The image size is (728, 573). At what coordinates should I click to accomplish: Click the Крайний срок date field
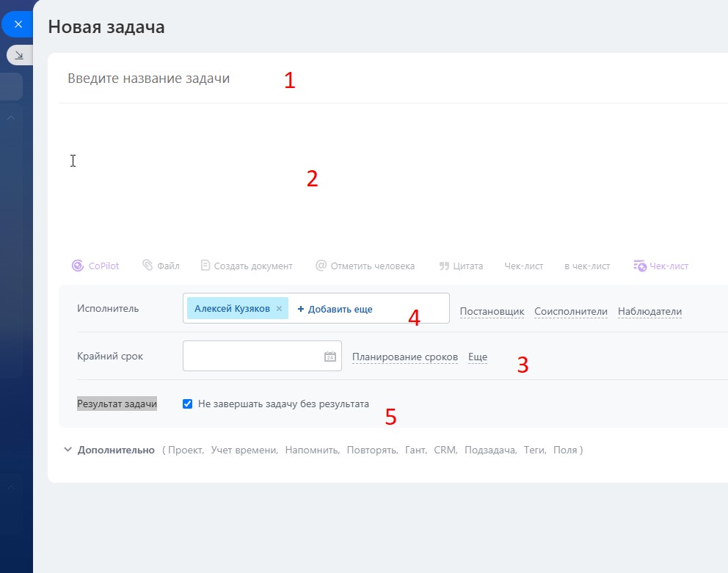point(262,356)
